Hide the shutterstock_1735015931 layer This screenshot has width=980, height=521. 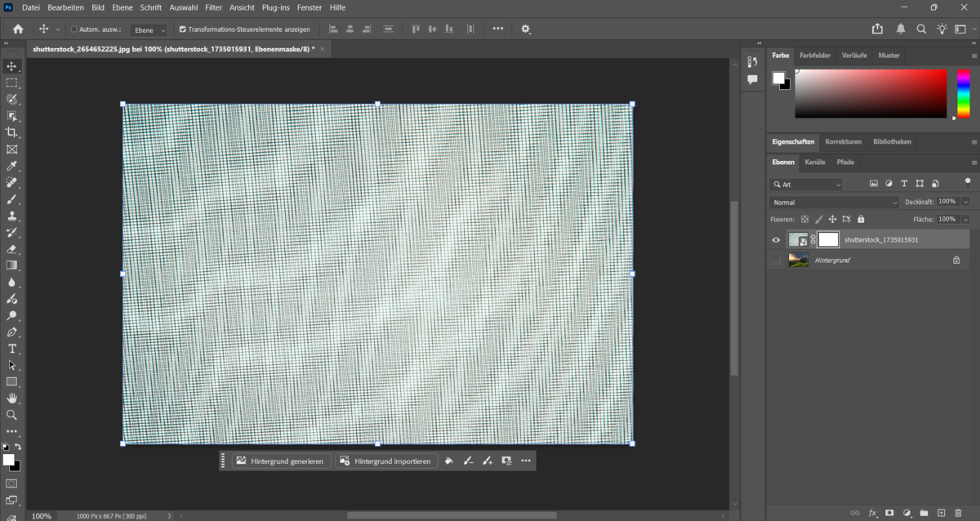click(776, 239)
